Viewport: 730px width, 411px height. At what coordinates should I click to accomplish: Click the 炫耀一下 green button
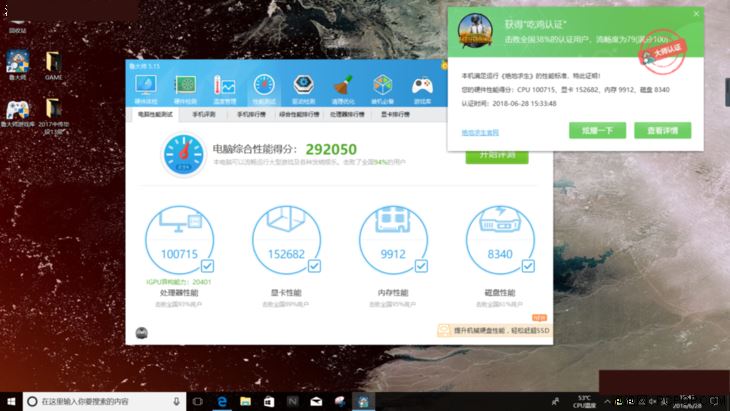[597, 130]
